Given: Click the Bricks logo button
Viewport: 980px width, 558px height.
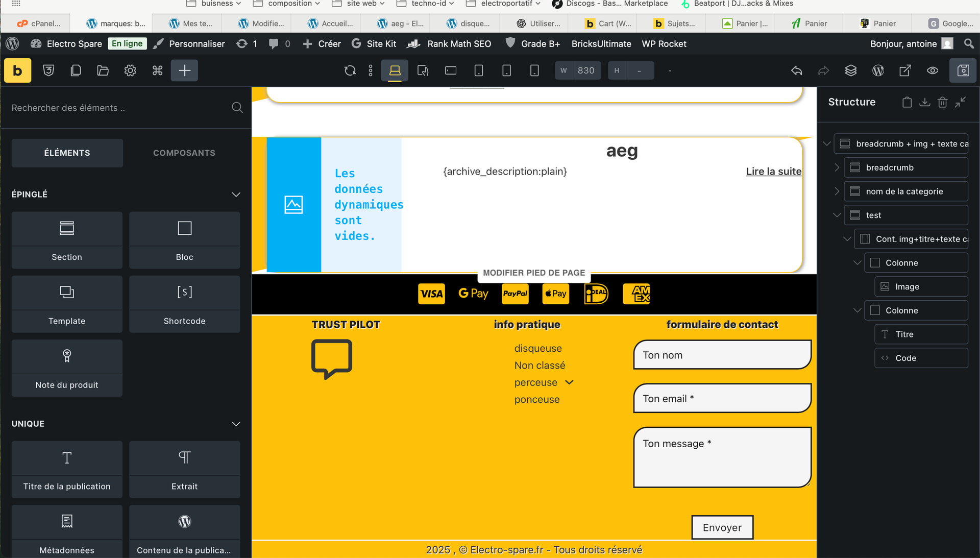Looking at the screenshot, I should [17, 70].
